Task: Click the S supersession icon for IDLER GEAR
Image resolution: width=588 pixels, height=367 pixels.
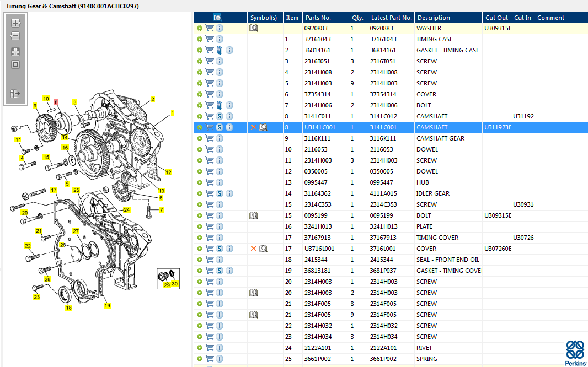Action: (x=220, y=193)
